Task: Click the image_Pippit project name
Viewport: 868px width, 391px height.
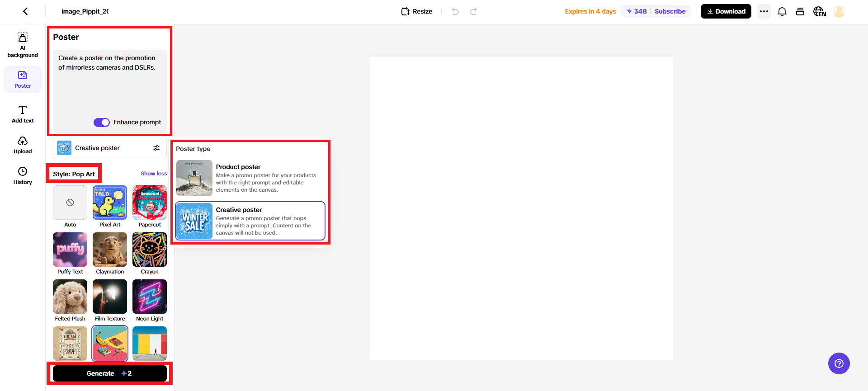Action: pyautogui.click(x=85, y=11)
